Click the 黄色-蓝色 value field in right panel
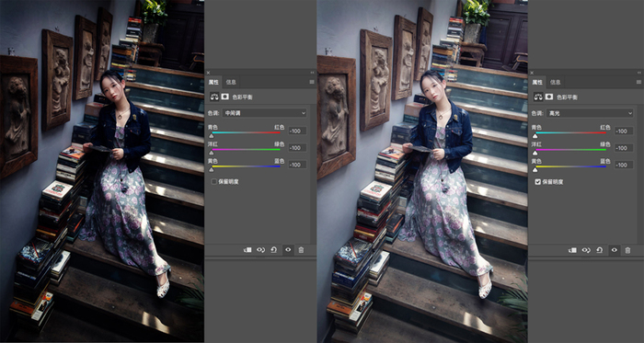The image size is (644, 343). (624, 165)
